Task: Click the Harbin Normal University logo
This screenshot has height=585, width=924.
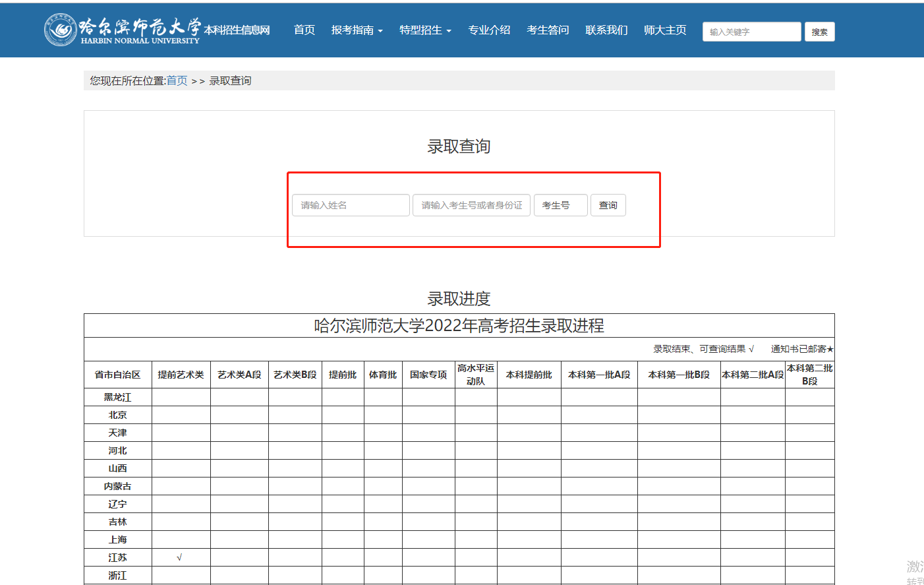Action: point(122,30)
